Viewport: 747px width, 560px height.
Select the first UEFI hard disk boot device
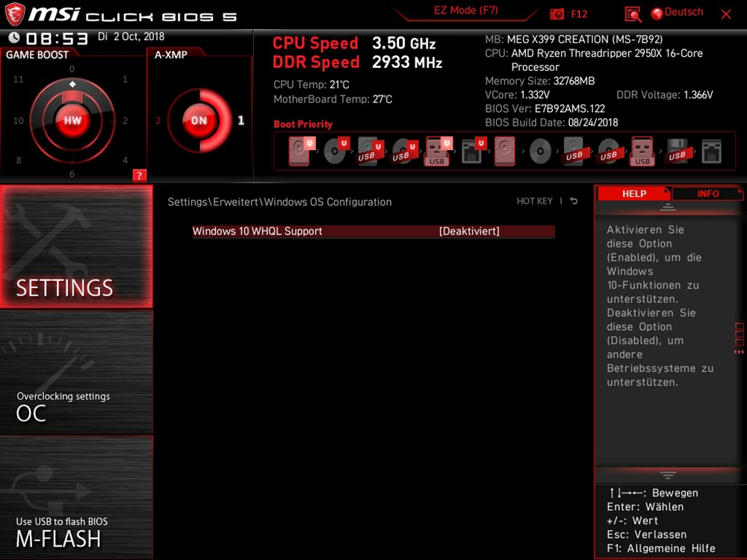tap(300, 152)
